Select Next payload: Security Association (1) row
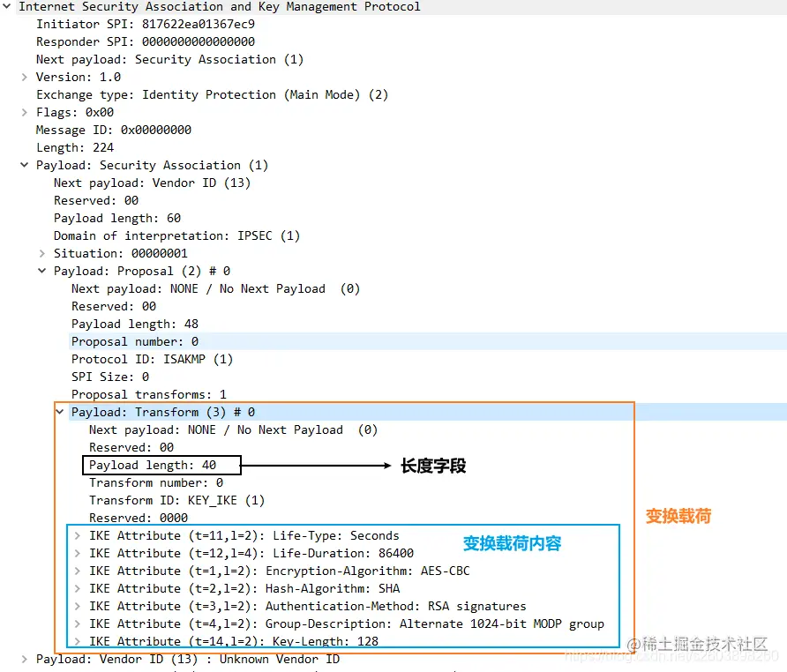This screenshot has width=787, height=672. pyautogui.click(x=169, y=59)
